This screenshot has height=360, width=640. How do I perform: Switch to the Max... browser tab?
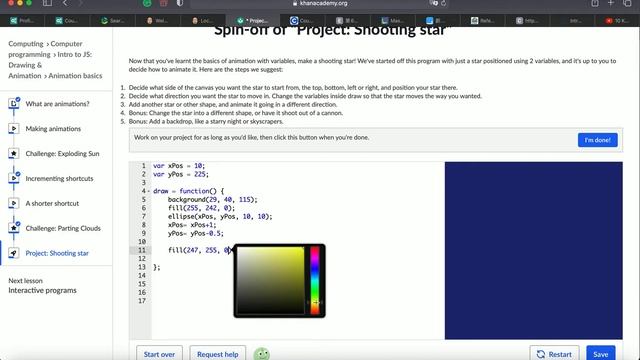pos(393,20)
